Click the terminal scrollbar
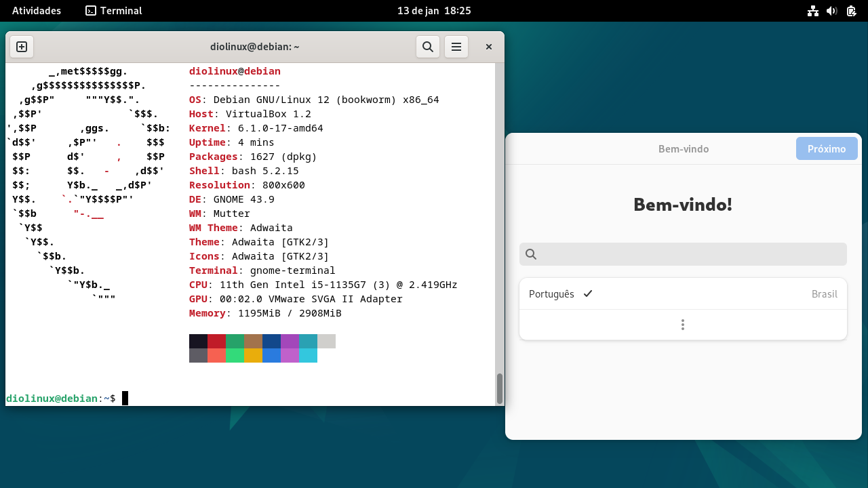868x488 pixels. click(500, 388)
